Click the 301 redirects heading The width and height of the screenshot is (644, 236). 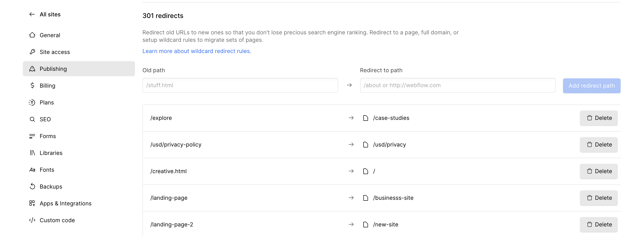163,15
